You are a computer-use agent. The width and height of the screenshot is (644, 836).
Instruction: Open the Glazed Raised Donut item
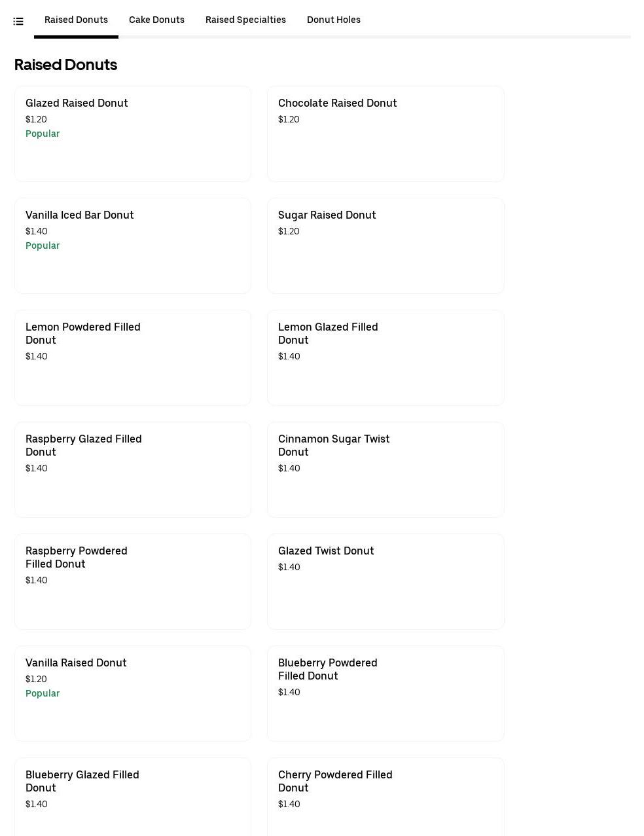[132, 134]
